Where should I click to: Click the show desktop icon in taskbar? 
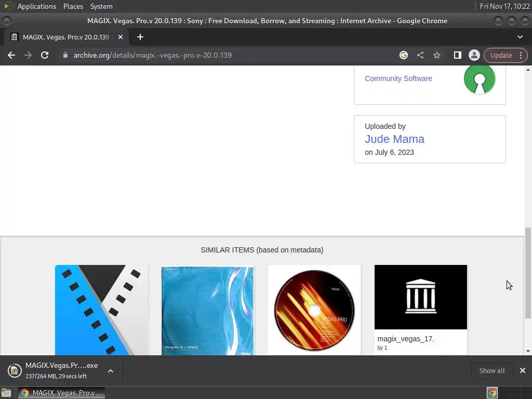6,393
